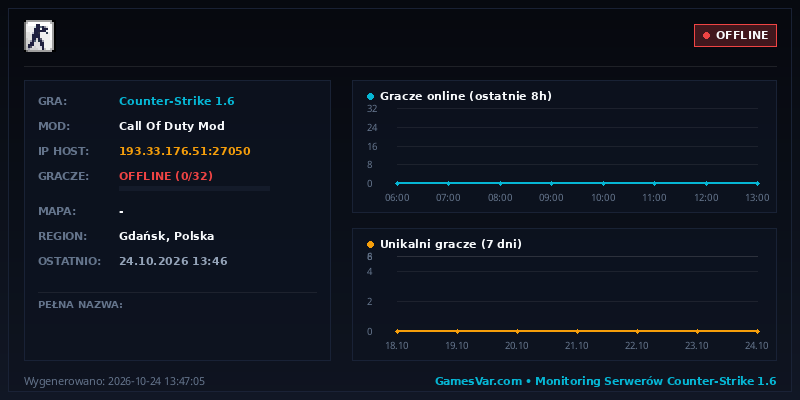The height and width of the screenshot is (400, 800).
Task: Click the IP host 193.33.176.51:27050
Action: [x=185, y=151]
